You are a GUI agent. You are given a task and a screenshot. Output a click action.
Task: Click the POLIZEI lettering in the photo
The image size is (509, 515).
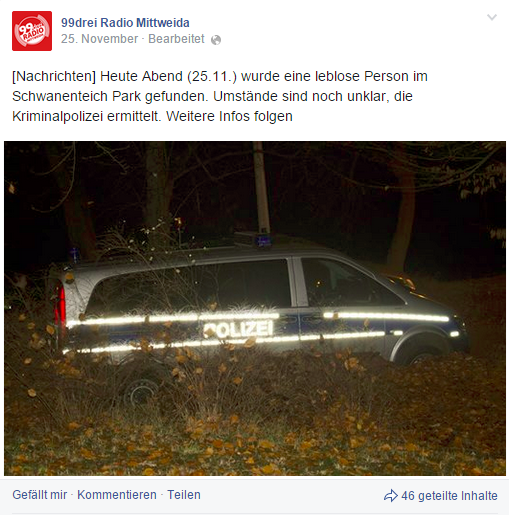click(238, 329)
